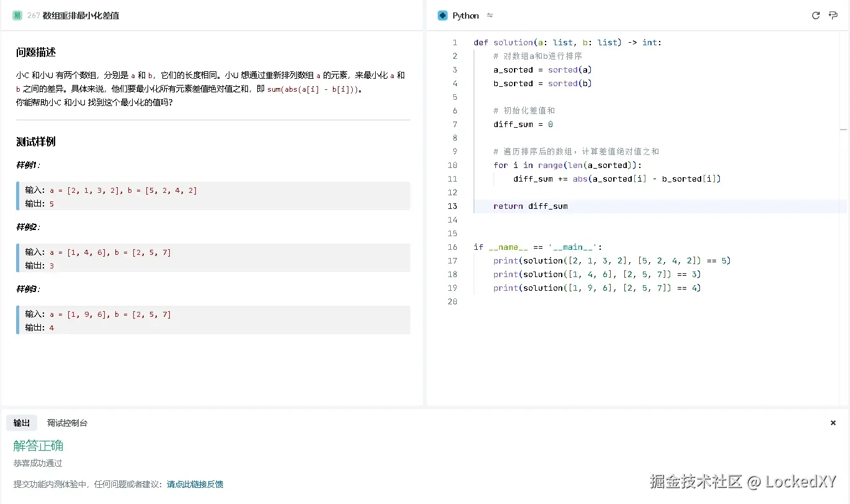Expand the Python language selector

point(465,15)
